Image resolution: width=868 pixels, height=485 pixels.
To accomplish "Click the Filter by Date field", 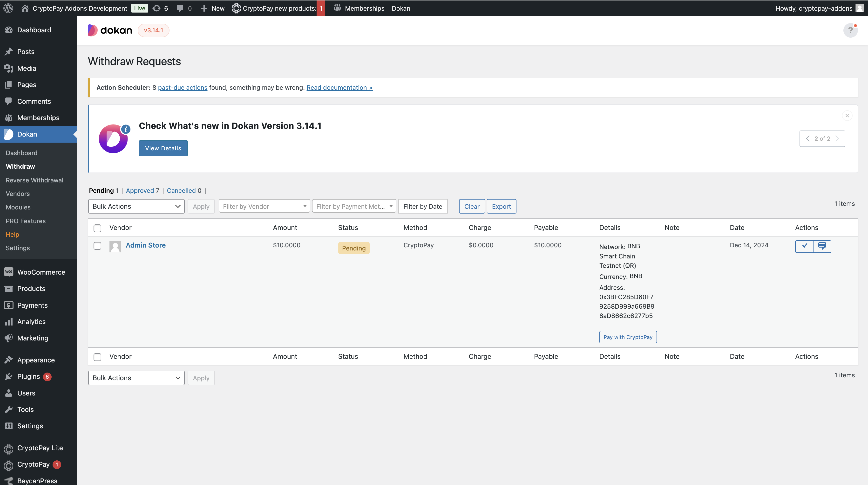I will click(x=422, y=206).
